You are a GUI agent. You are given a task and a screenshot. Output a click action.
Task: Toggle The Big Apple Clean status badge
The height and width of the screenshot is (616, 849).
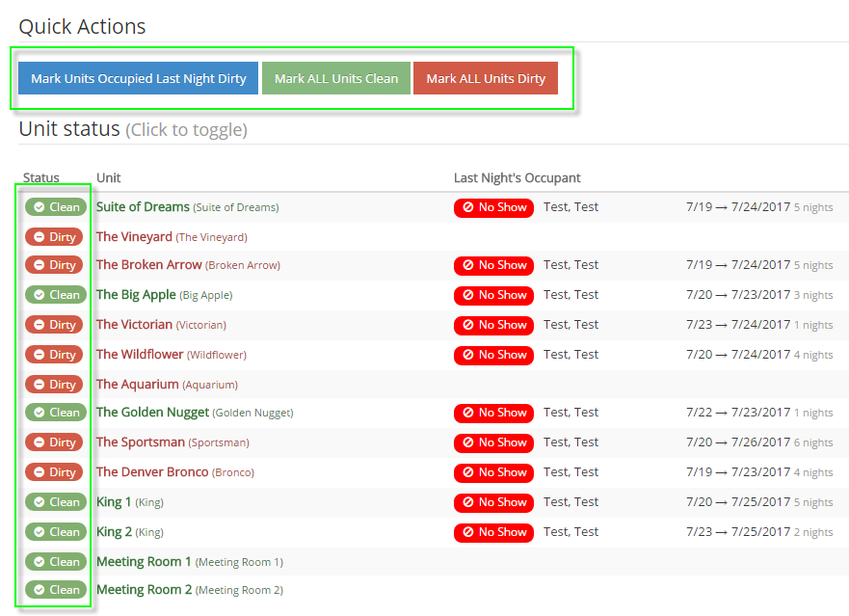coord(56,295)
